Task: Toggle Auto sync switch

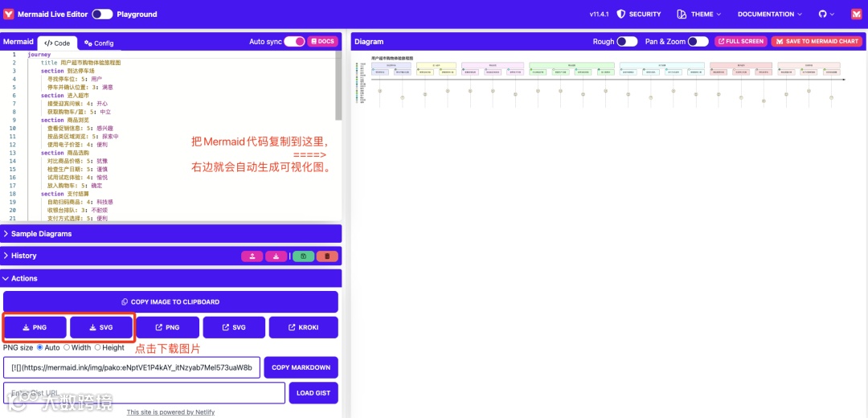Action: pyautogui.click(x=294, y=42)
